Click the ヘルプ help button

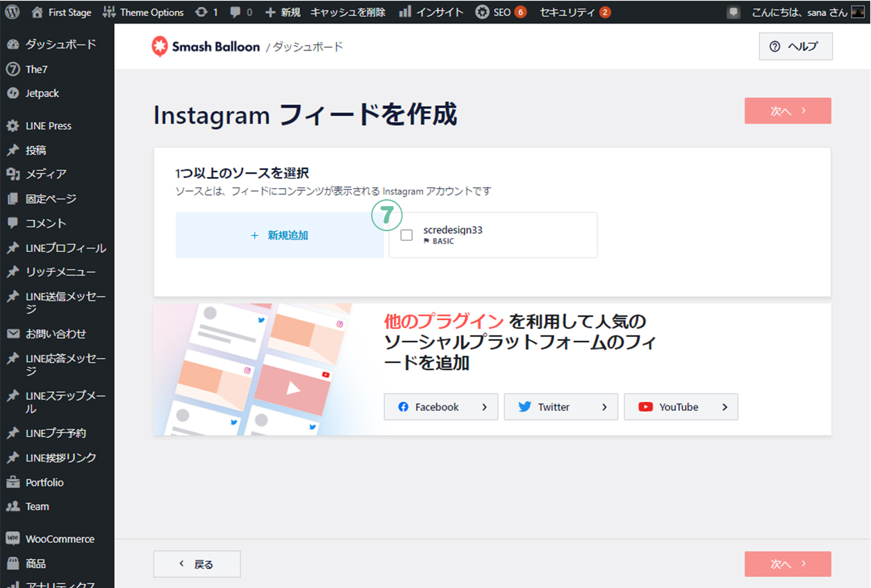click(x=795, y=47)
